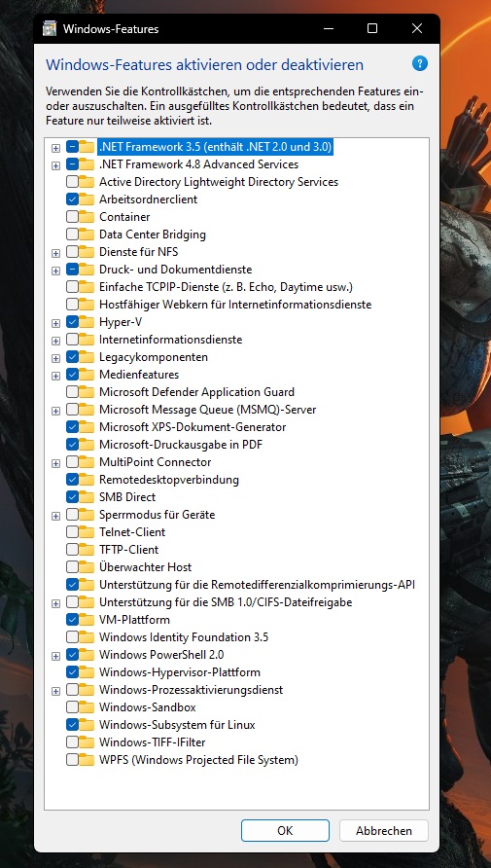
Task: Select the Einfache TCPIP-Dienste row
Action: tap(226, 287)
